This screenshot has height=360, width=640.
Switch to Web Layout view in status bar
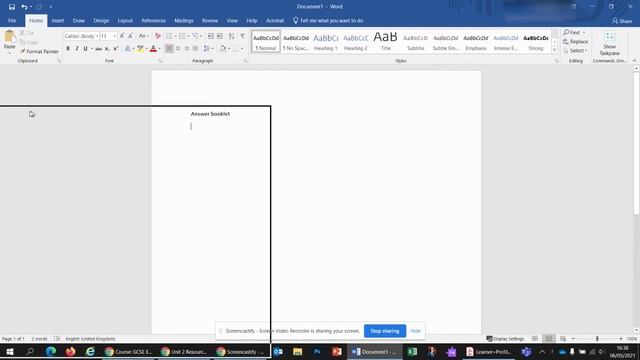point(563,339)
